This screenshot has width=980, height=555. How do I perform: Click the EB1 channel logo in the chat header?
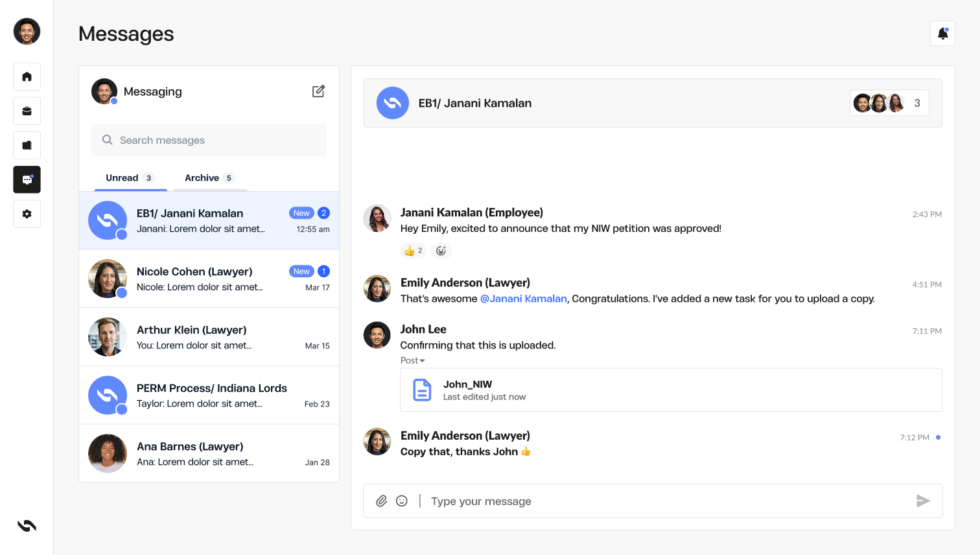393,103
